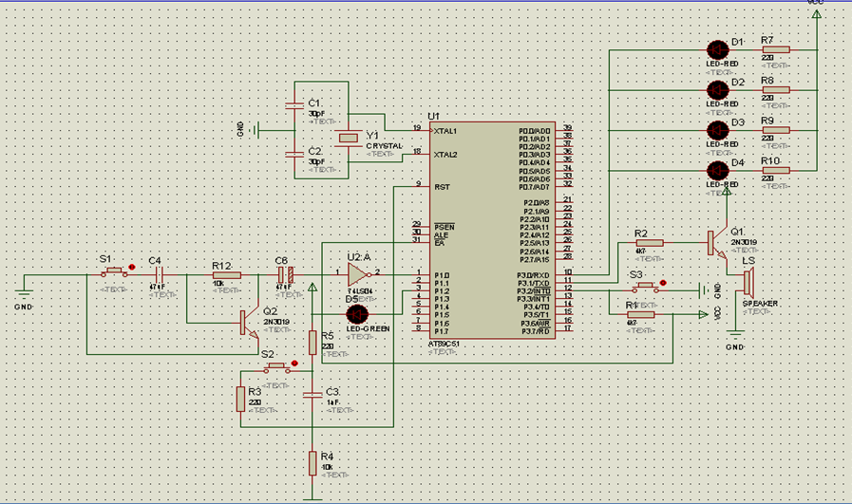Image resolution: width=852 pixels, height=504 pixels.
Task: Click the P0.0/AD0 pin label
Action: tap(534, 131)
